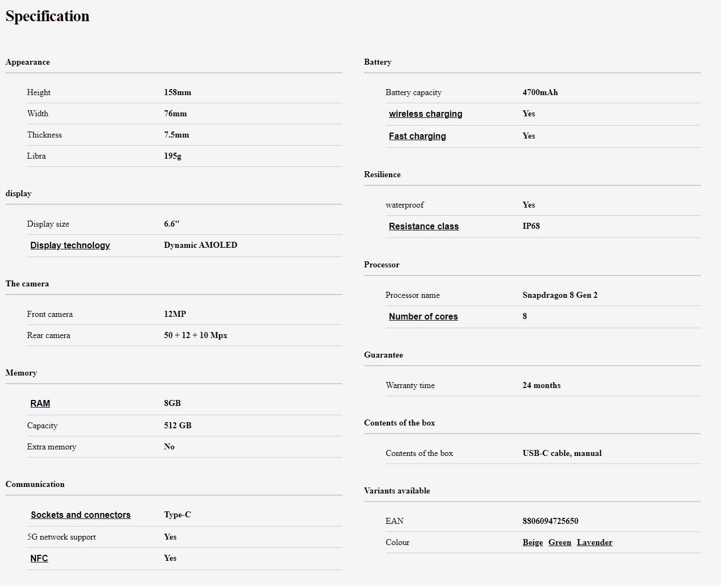Open the Sockets and connectors link

pyautogui.click(x=80, y=515)
